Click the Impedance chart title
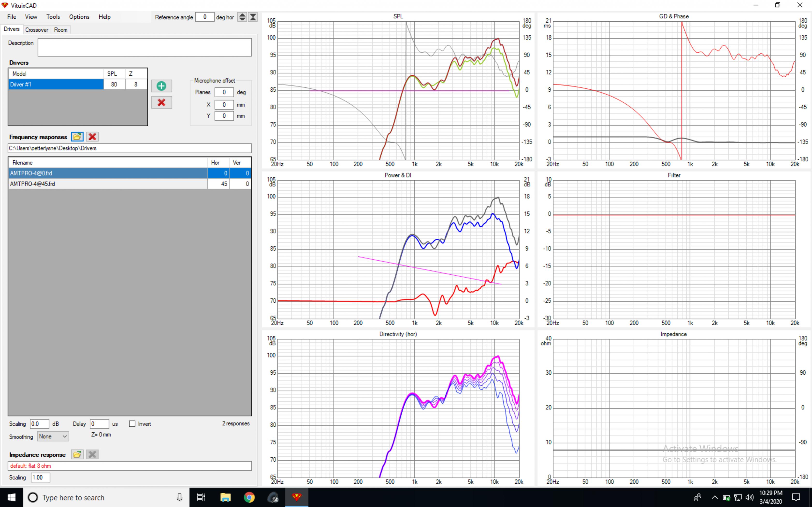Screen dimensions: 812x507 (x=673, y=334)
